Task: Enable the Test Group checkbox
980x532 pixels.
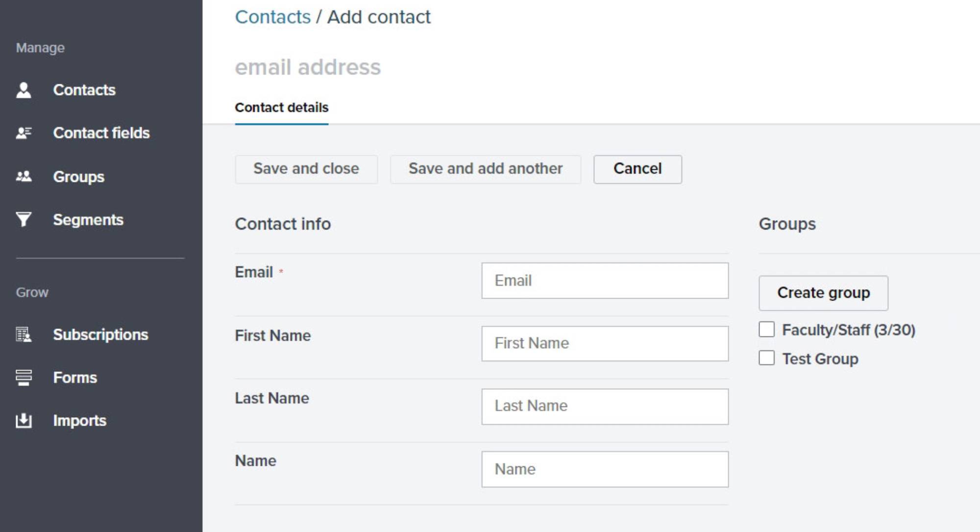Action: point(766,358)
